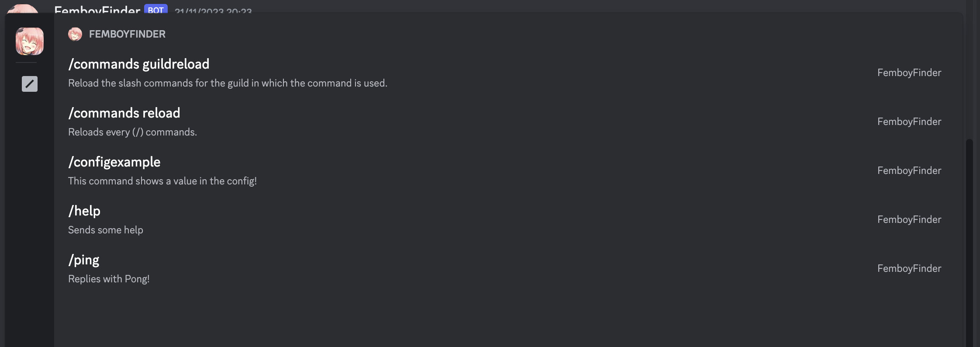Click FemboyFinder label on /commands reload row

click(x=909, y=121)
